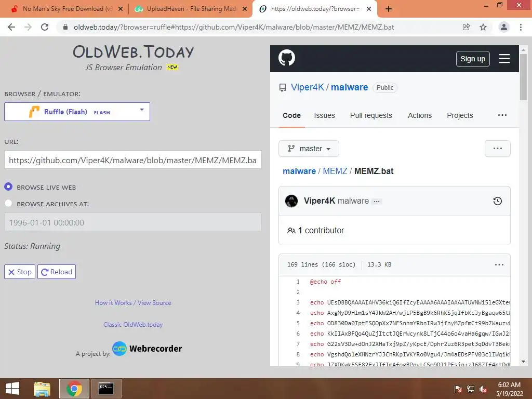Image resolution: width=532 pixels, height=399 pixels.
Task: Open the Issues tab
Action: (324, 115)
